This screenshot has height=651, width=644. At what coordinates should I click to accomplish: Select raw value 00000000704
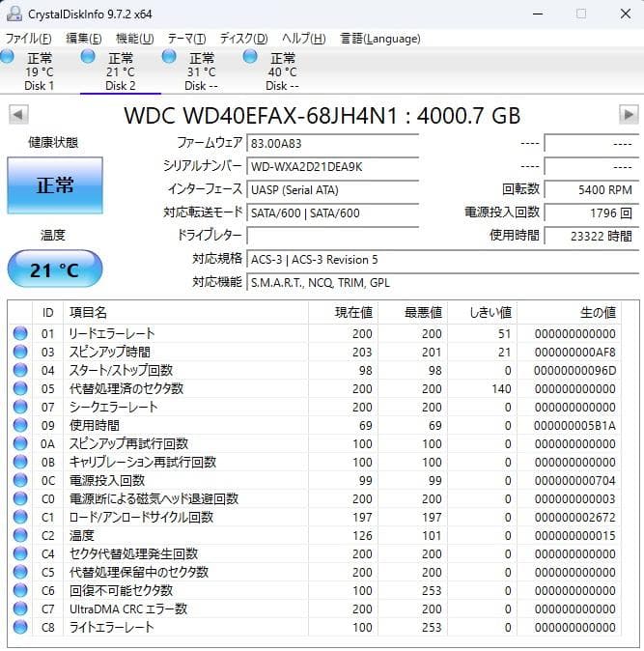pos(574,481)
